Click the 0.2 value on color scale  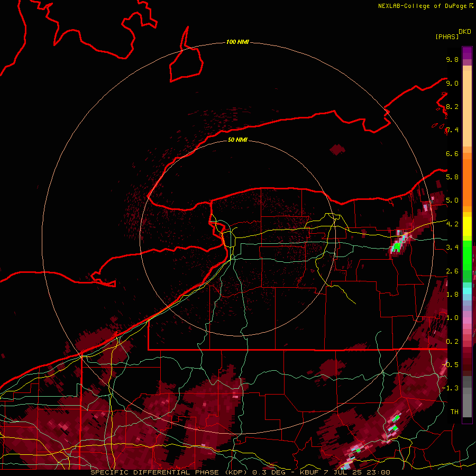[x=452, y=341]
